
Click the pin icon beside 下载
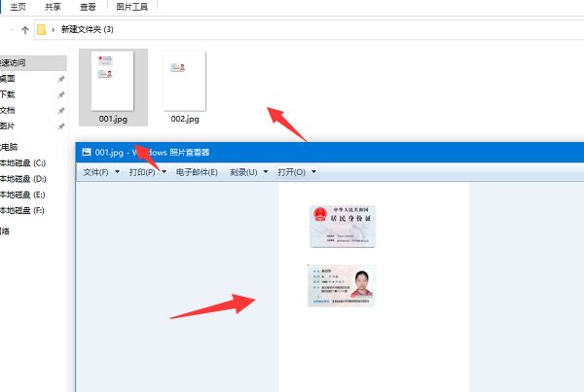[61, 95]
